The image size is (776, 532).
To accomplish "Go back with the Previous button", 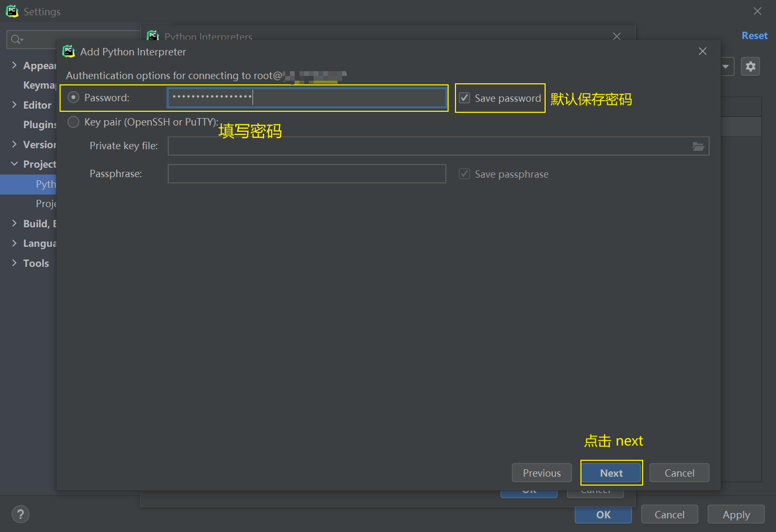I will coord(541,473).
